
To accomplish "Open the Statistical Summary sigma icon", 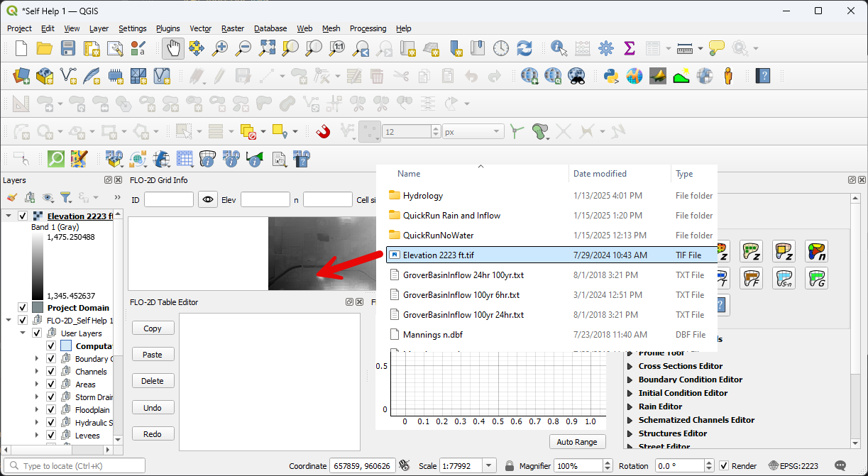I will pos(629,48).
